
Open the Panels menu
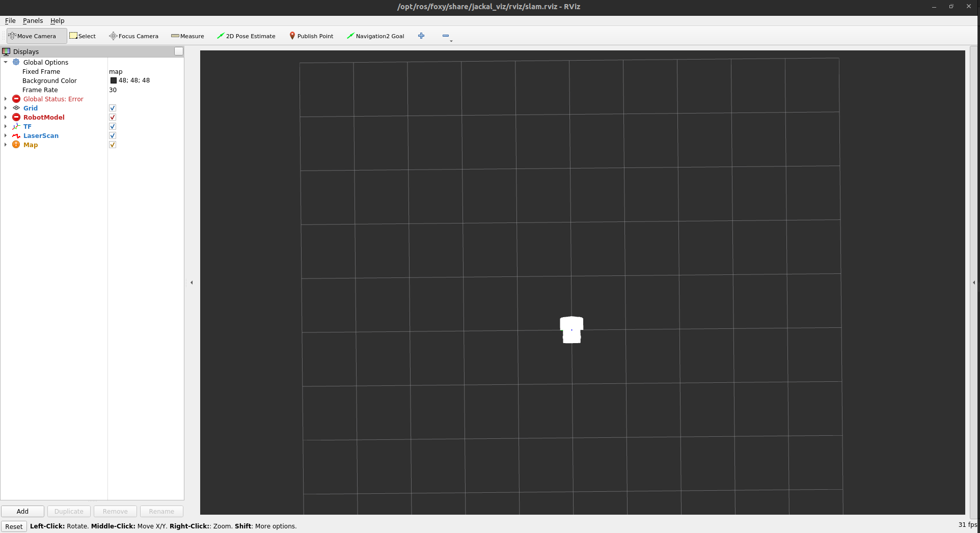pos(33,21)
